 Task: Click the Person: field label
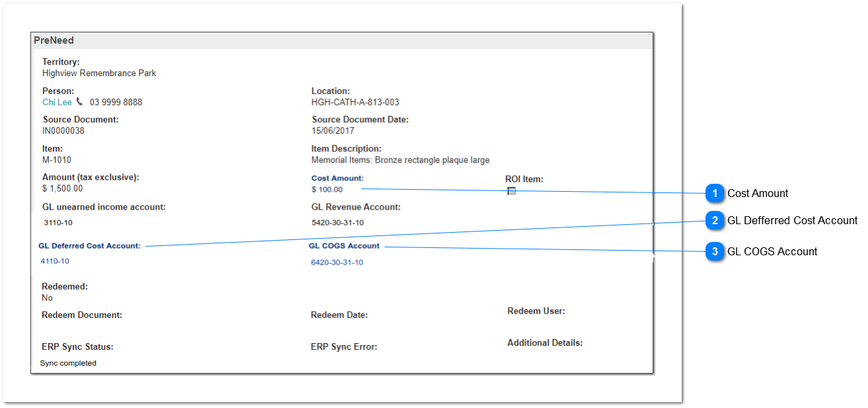point(58,91)
